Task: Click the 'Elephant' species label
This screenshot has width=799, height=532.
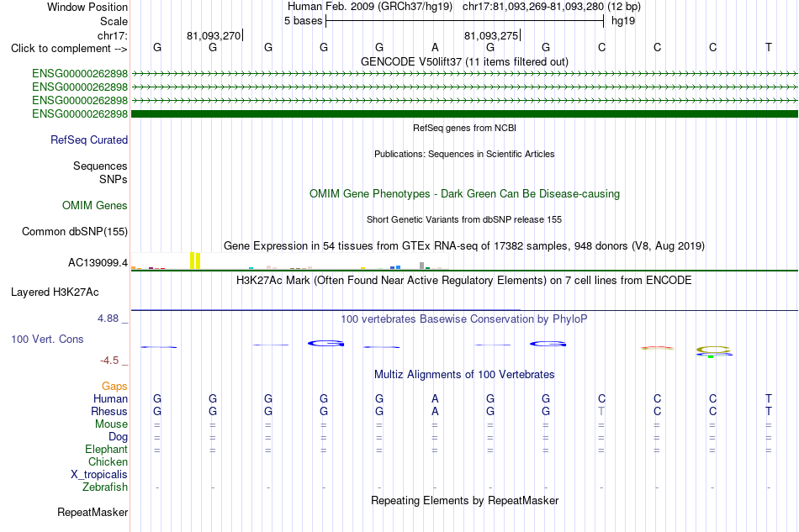Action: click(106, 449)
